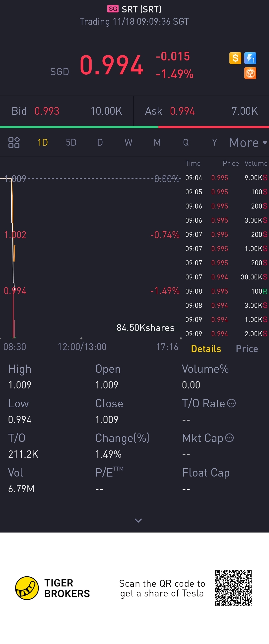Open the More chart periods dropdown
The height and width of the screenshot is (644, 269).
[248, 143]
